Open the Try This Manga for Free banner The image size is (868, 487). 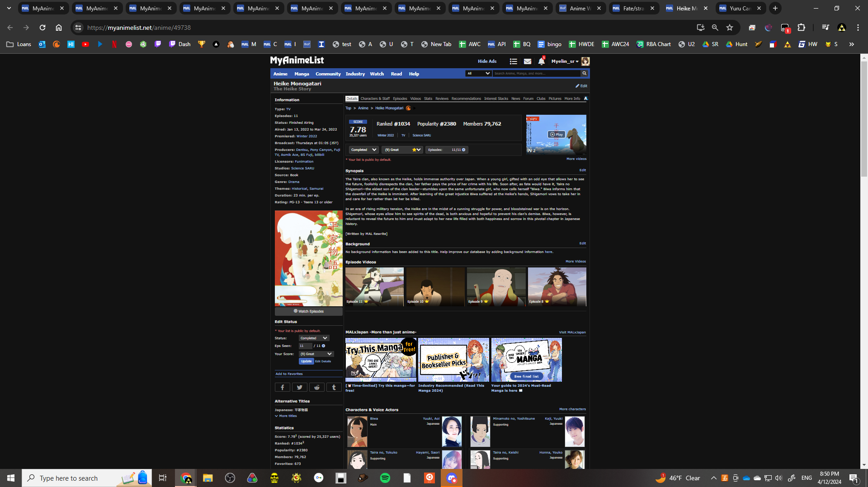pos(381,360)
